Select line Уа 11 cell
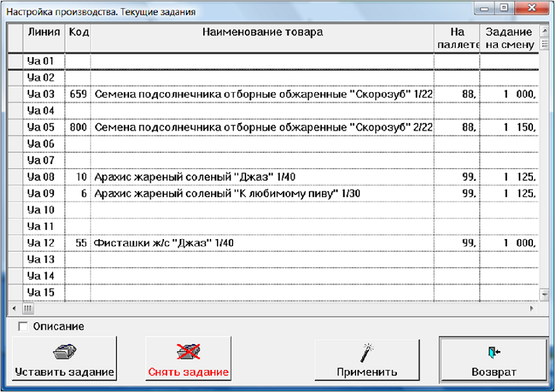Viewport: 555px width, 392px height. [x=44, y=226]
